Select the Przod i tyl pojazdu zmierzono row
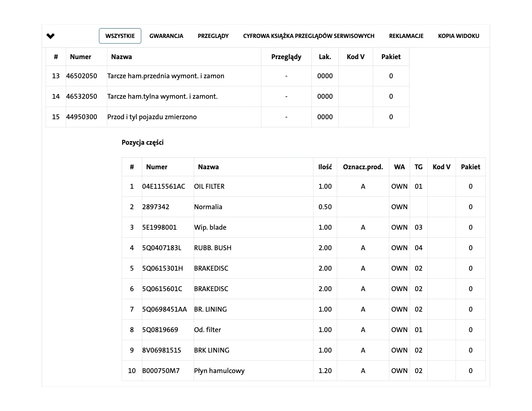532x411 pixels. pyautogui.click(x=152, y=117)
